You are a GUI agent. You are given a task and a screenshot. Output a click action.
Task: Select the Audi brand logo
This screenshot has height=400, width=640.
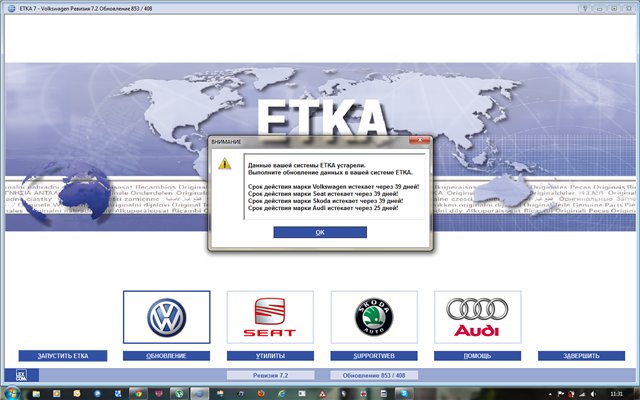point(478,317)
